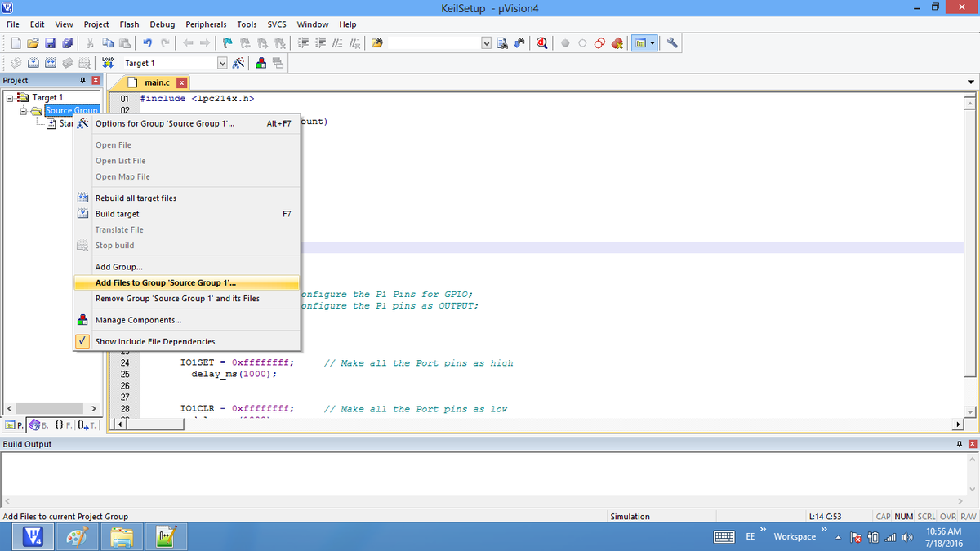Click the Undo arrow icon
Image resolution: width=980 pixels, height=551 pixels.
pos(147,43)
